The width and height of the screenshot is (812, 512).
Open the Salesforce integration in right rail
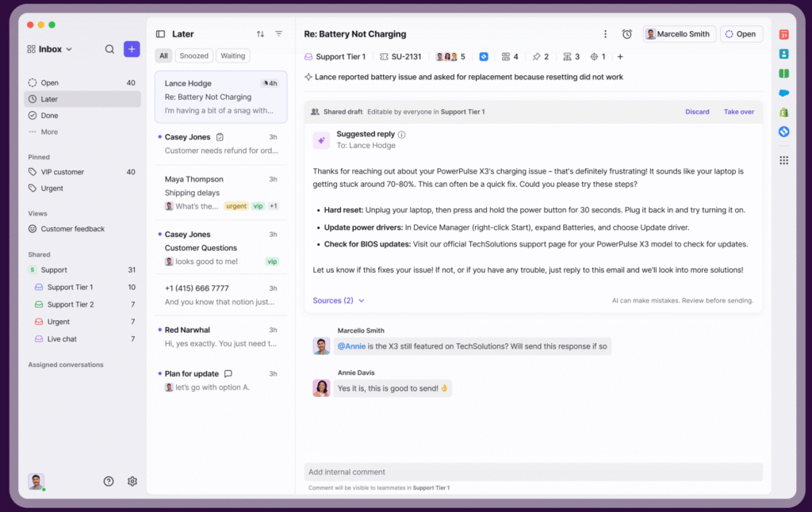(783, 93)
